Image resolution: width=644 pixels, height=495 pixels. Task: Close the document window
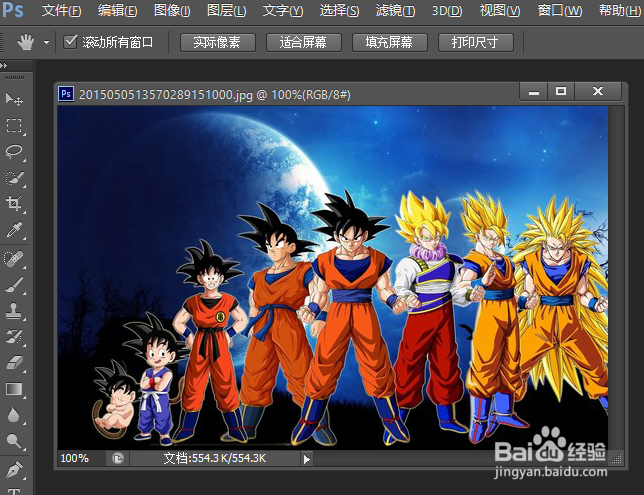598,91
